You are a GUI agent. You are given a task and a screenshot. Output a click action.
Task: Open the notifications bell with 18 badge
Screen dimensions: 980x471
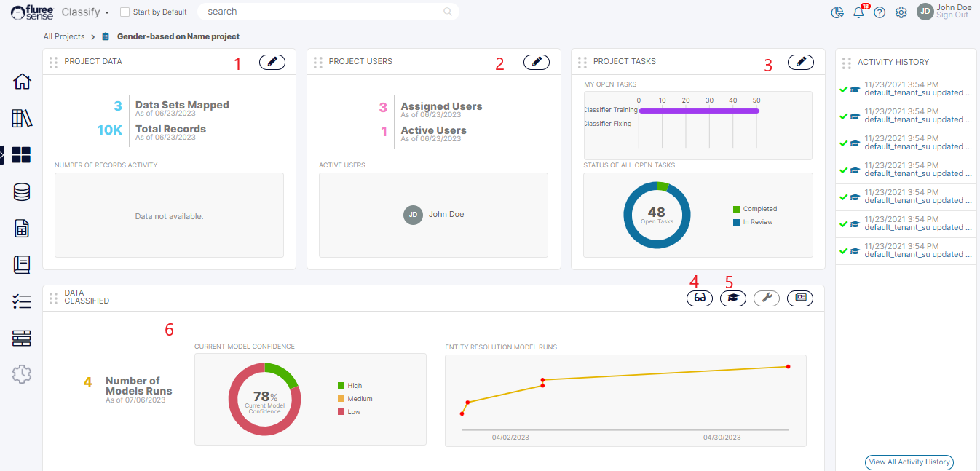859,12
